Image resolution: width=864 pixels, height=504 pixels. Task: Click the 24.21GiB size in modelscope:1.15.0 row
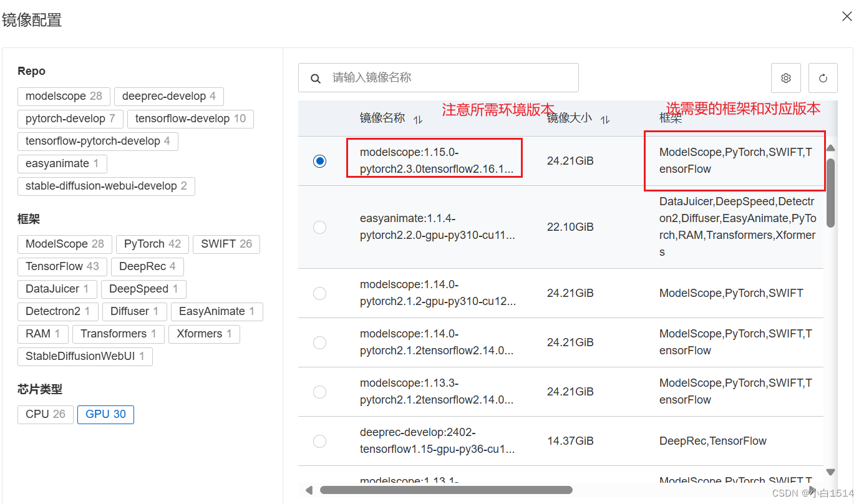click(x=570, y=161)
